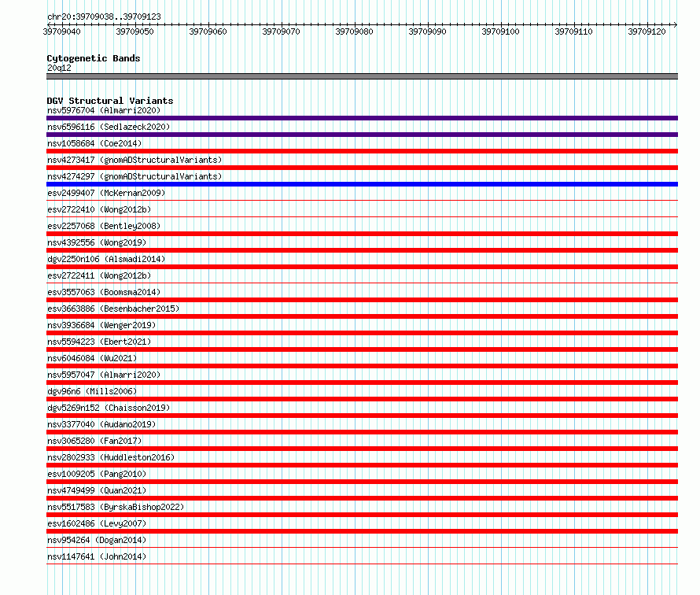The width and height of the screenshot is (700, 595).
Task: Click the purple bar under nsv5976704
Action: click(x=362, y=118)
